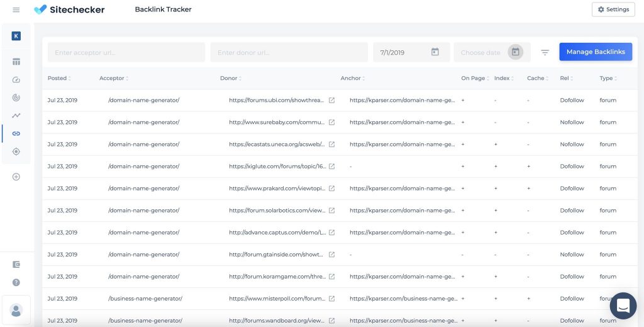Click the 7/1/2019 start date field

(x=411, y=53)
